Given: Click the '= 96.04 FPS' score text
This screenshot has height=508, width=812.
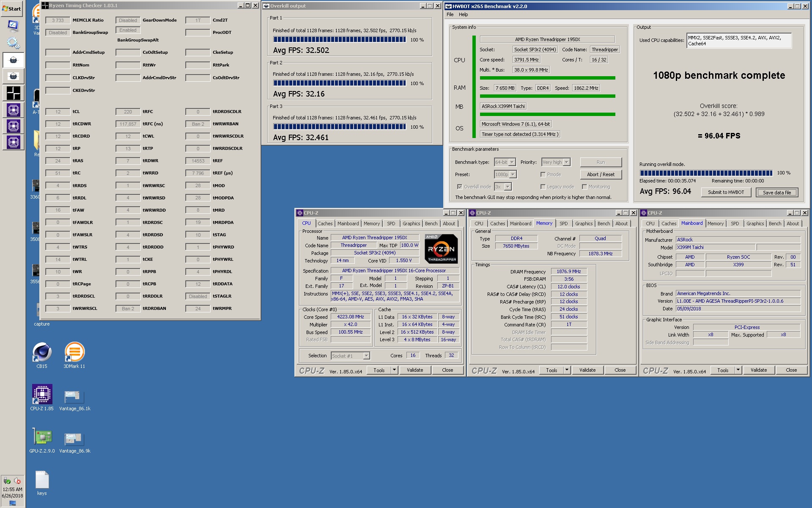Looking at the screenshot, I should click(719, 136).
